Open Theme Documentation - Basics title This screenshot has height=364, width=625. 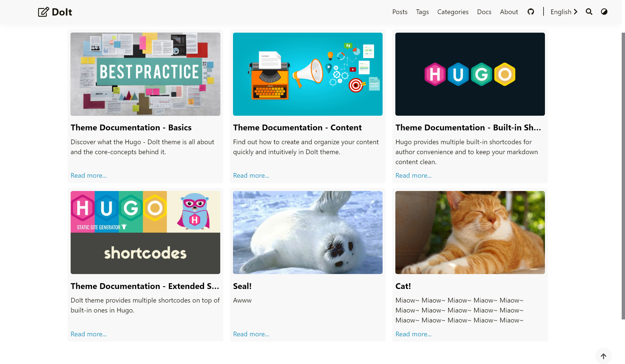(x=131, y=127)
